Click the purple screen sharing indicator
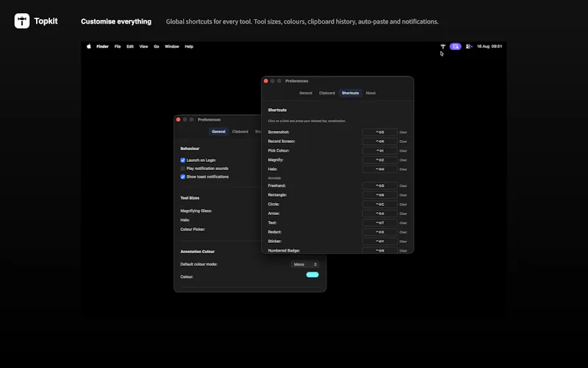 455,46
